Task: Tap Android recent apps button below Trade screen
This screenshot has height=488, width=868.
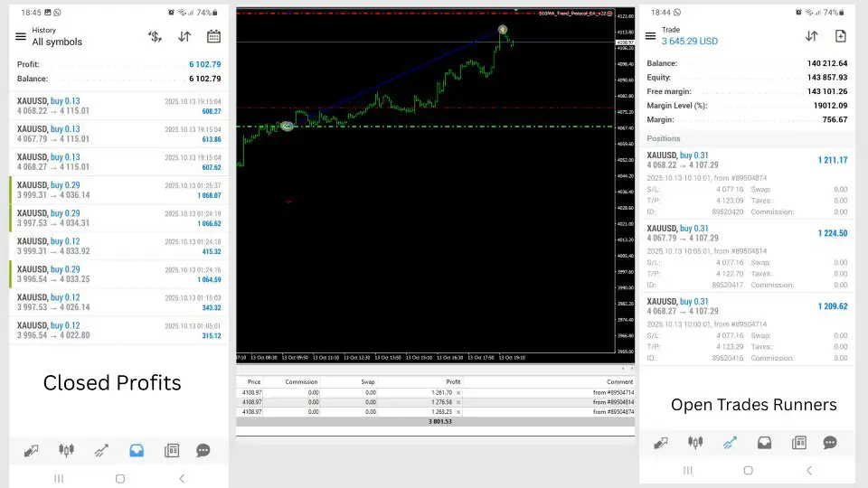Action: point(687,470)
